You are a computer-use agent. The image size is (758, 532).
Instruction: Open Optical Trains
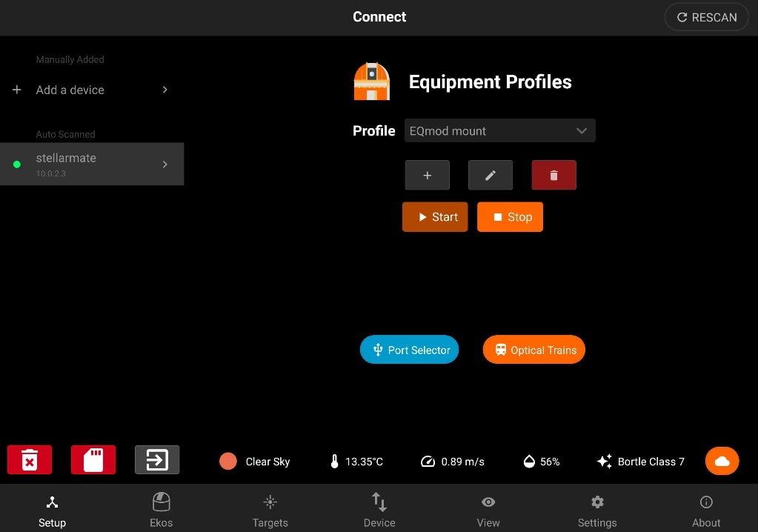click(x=533, y=349)
